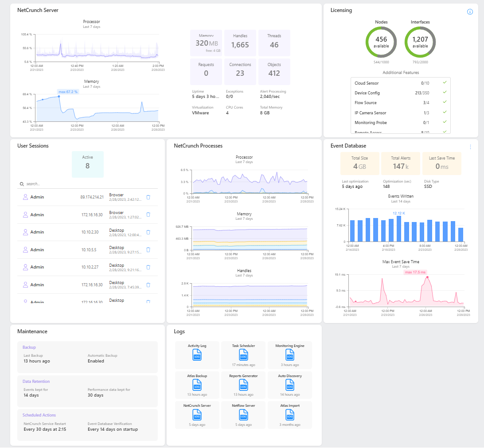Open the Licensing info icon
The image size is (484, 448).
pos(470,12)
